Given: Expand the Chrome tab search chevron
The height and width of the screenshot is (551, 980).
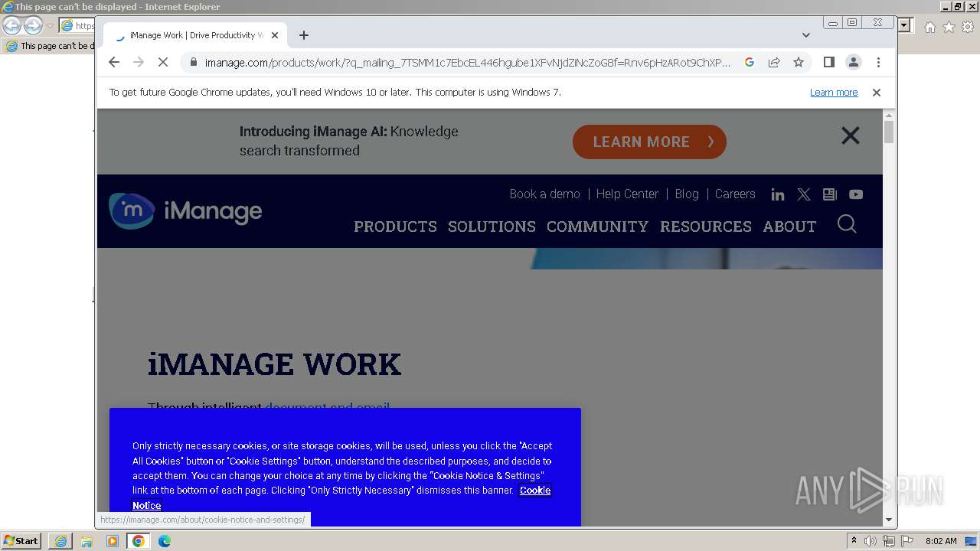Looking at the screenshot, I should pos(806,35).
